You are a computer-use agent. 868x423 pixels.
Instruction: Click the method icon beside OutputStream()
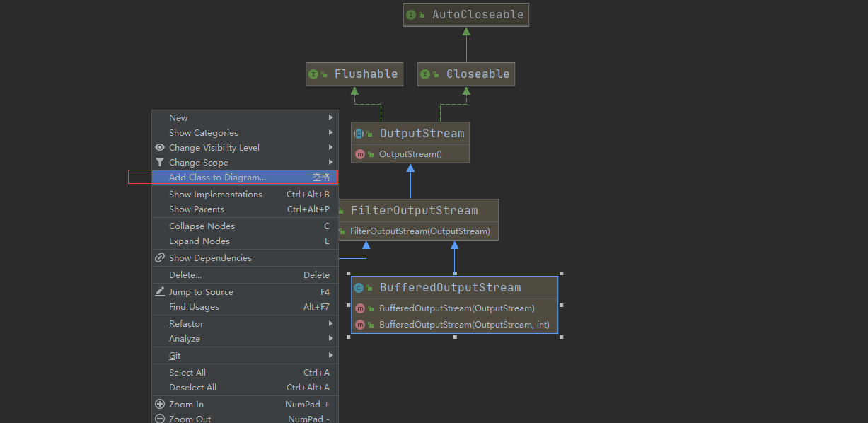360,154
